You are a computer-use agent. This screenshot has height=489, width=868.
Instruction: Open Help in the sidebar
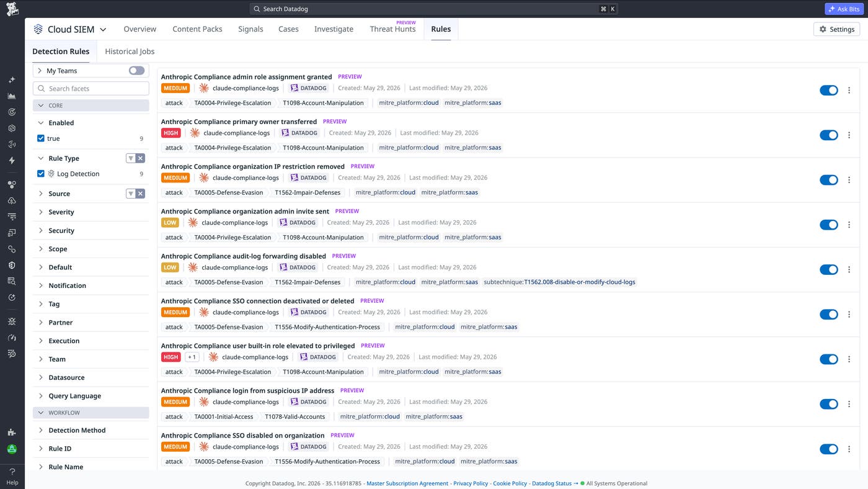(x=12, y=477)
